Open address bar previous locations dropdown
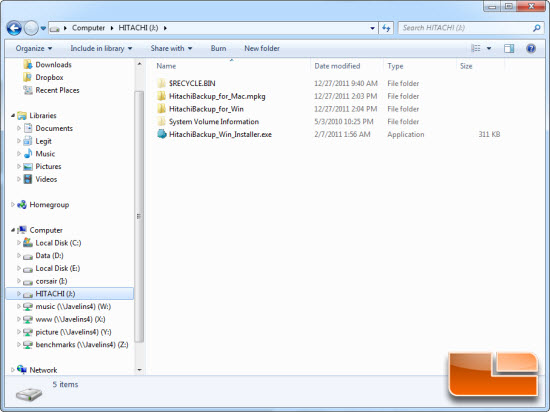 coord(372,28)
